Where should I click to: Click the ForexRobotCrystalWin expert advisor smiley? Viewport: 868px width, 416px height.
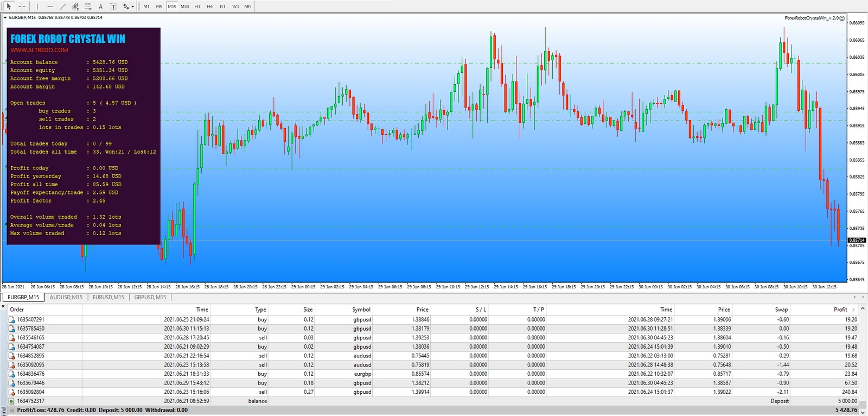click(x=842, y=18)
